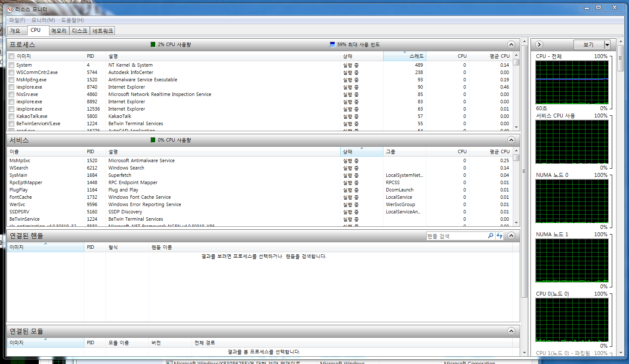Click the Resource Monitor title bar icon

point(9,9)
